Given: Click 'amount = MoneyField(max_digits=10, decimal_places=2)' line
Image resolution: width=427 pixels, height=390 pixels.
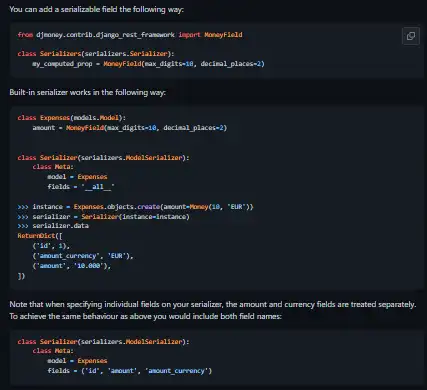Looking at the screenshot, I should (130, 128).
